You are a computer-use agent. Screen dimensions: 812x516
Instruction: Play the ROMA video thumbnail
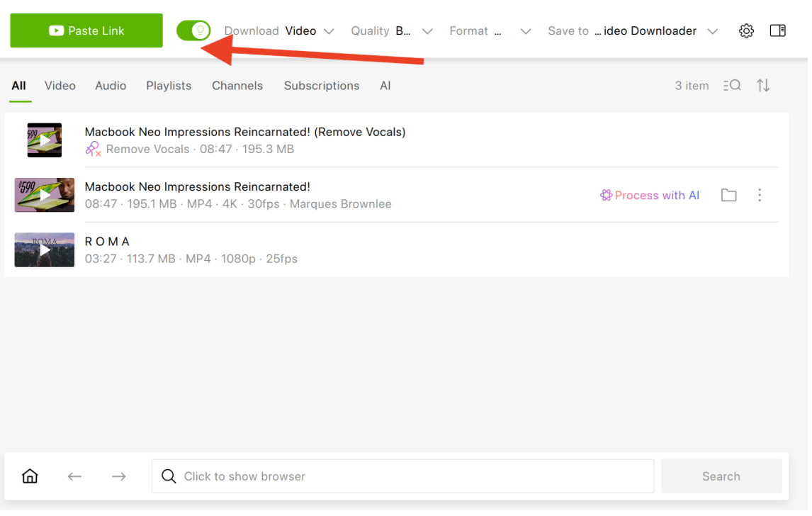[x=45, y=250]
